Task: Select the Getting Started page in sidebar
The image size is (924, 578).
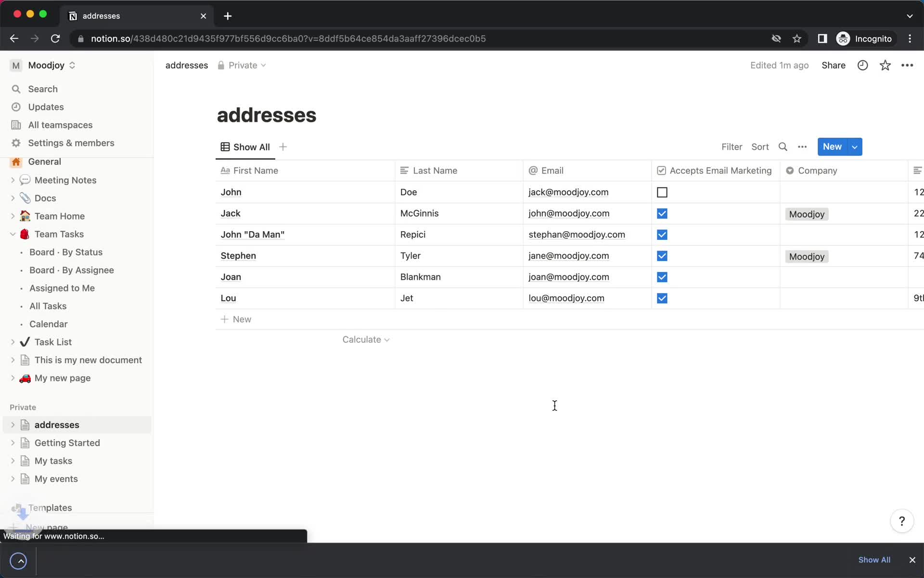Action: (67, 442)
